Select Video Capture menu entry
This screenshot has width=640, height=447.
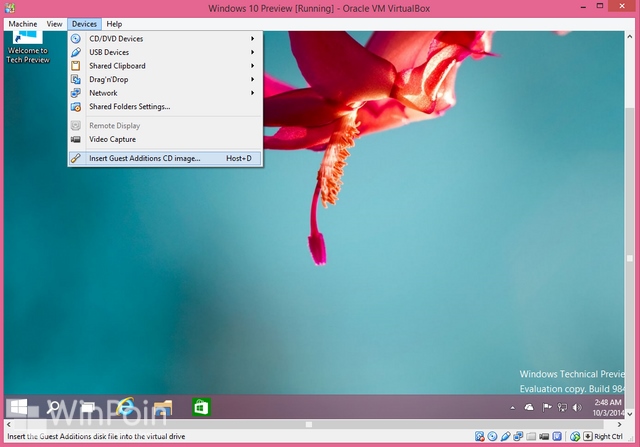[x=165, y=139]
